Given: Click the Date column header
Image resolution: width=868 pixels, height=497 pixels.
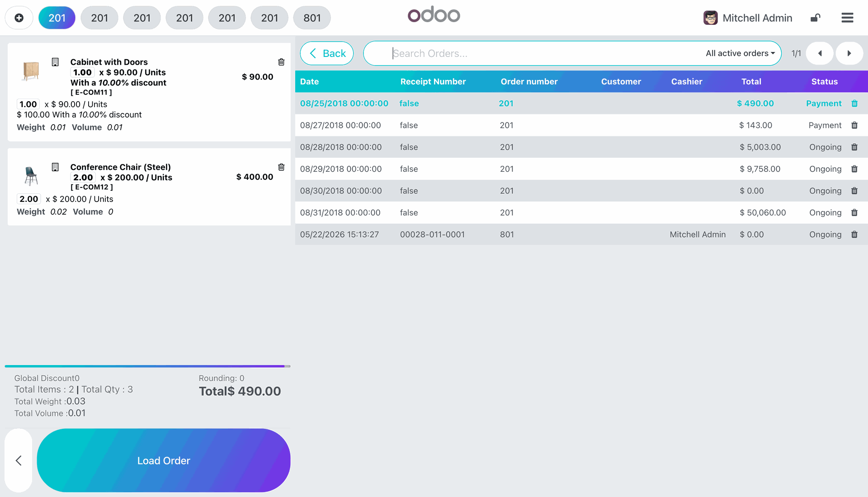Looking at the screenshot, I should tap(309, 81).
